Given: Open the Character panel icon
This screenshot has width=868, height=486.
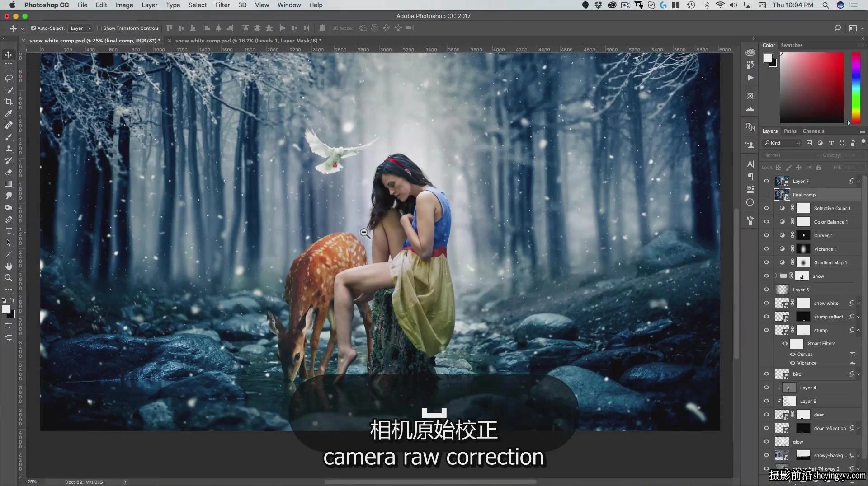Looking at the screenshot, I should coord(750,164).
